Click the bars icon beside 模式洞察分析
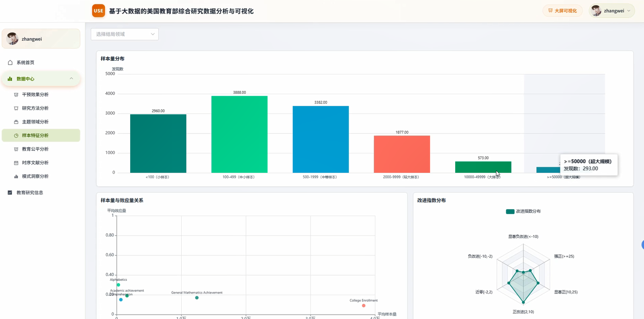644x319 pixels. pyautogui.click(x=16, y=176)
